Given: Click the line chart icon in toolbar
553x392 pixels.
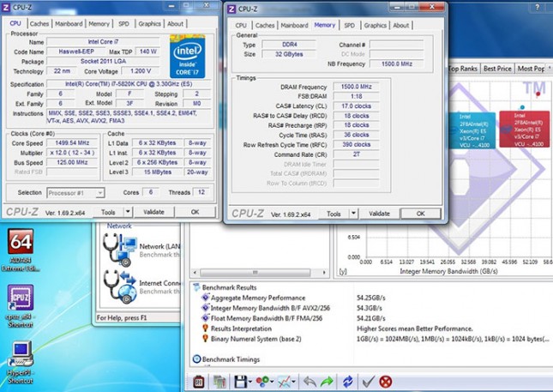Looking at the screenshot, I should click(284, 382).
